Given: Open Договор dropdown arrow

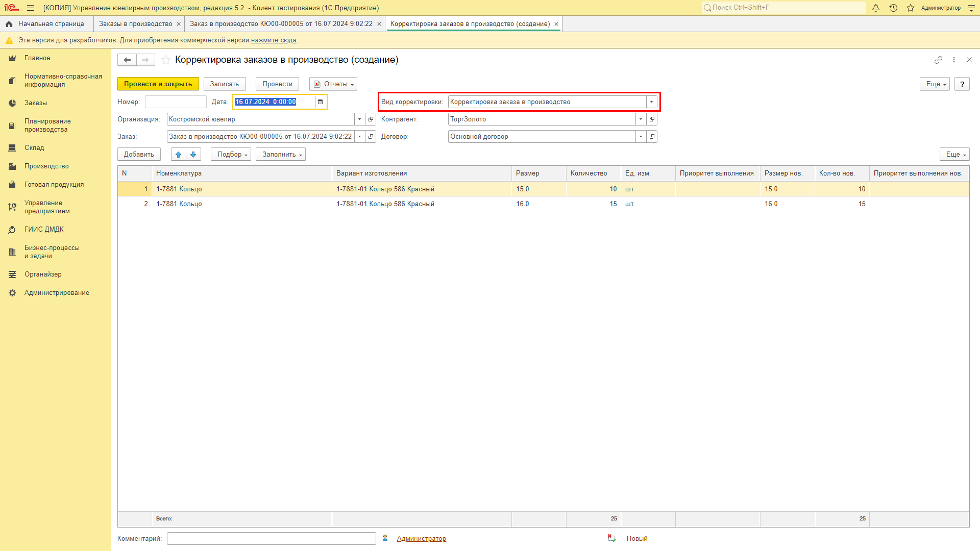Looking at the screenshot, I should coord(641,137).
